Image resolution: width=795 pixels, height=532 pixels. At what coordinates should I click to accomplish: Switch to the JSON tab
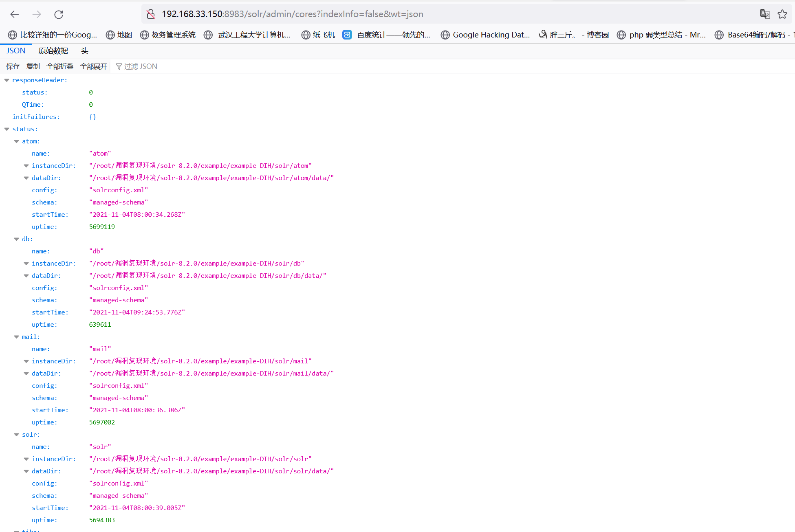[x=16, y=51]
